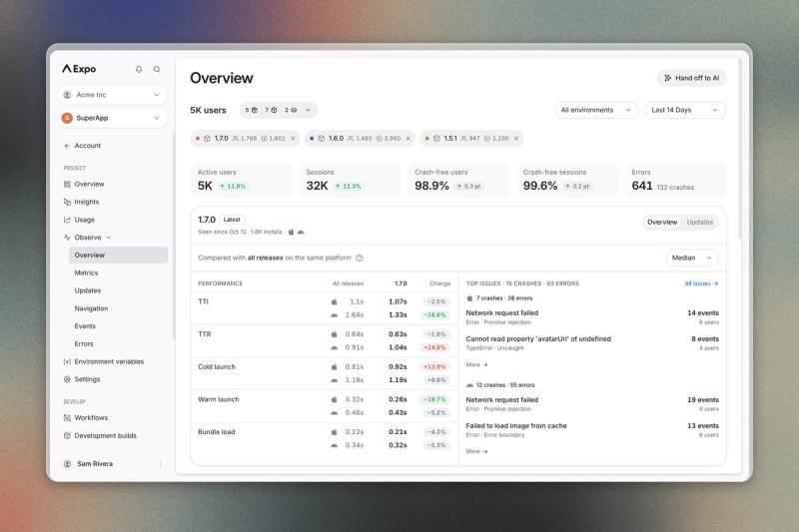Go back to Account

tap(83, 146)
